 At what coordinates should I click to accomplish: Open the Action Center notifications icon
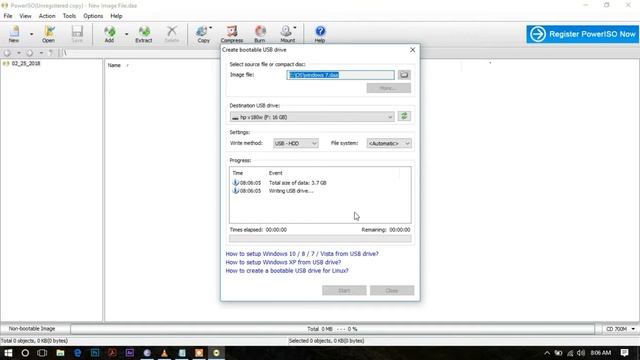[624, 353]
